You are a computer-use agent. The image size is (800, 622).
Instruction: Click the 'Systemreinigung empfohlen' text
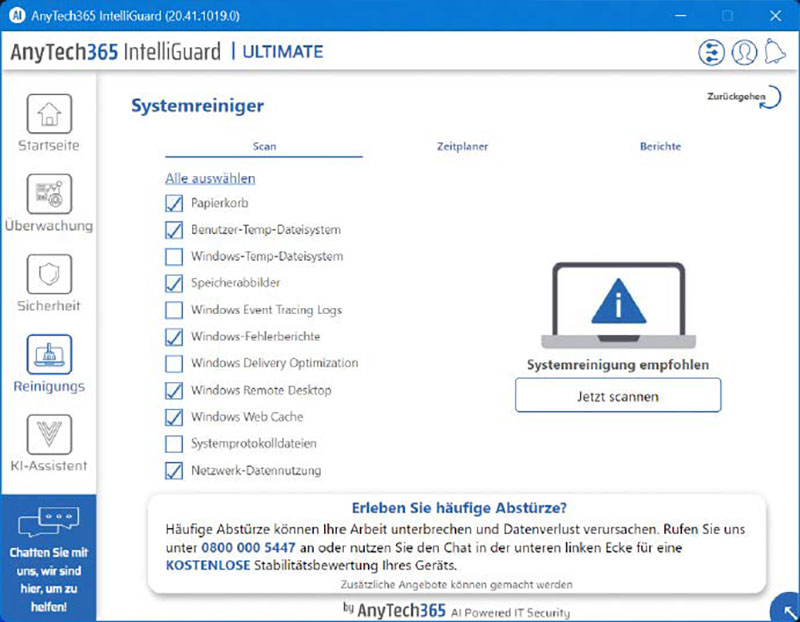coord(618,365)
